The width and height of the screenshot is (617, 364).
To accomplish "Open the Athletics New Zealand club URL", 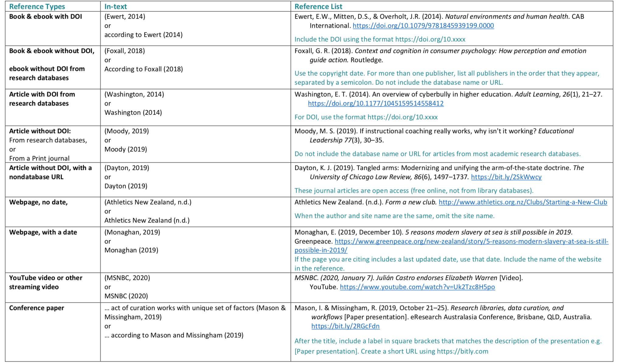I will coord(523,202).
